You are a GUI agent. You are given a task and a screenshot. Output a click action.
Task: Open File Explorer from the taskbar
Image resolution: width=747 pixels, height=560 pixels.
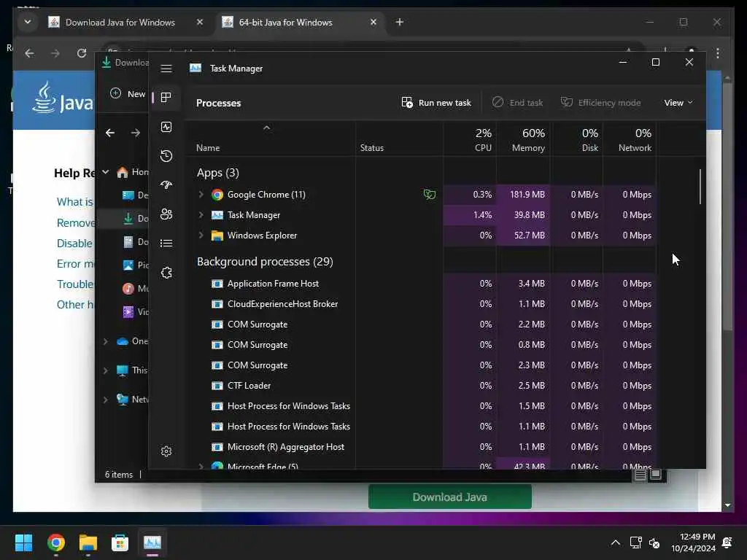tap(88, 542)
